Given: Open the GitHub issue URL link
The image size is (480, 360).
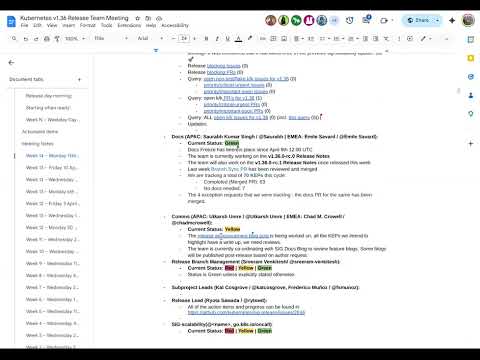Looking at the screenshot, I should click(x=246, y=313).
